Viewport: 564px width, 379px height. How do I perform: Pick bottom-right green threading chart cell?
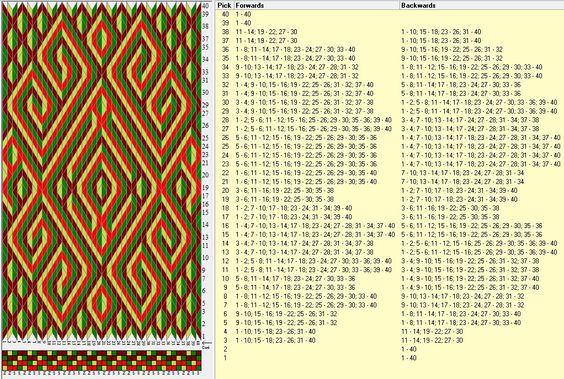[x=198, y=368]
